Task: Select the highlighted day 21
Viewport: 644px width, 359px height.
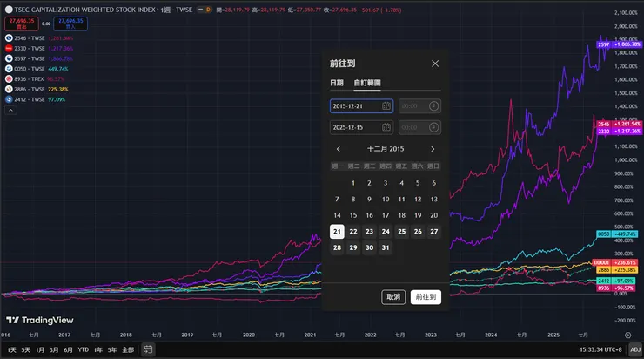Action: tap(337, 232)
